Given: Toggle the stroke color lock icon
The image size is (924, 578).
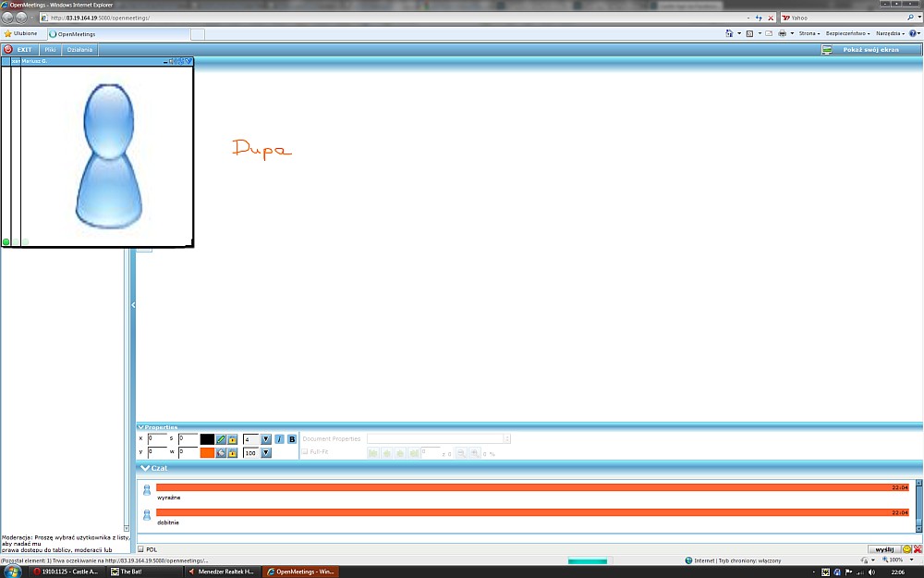Looking at the screenshot, I should point(232,439).
